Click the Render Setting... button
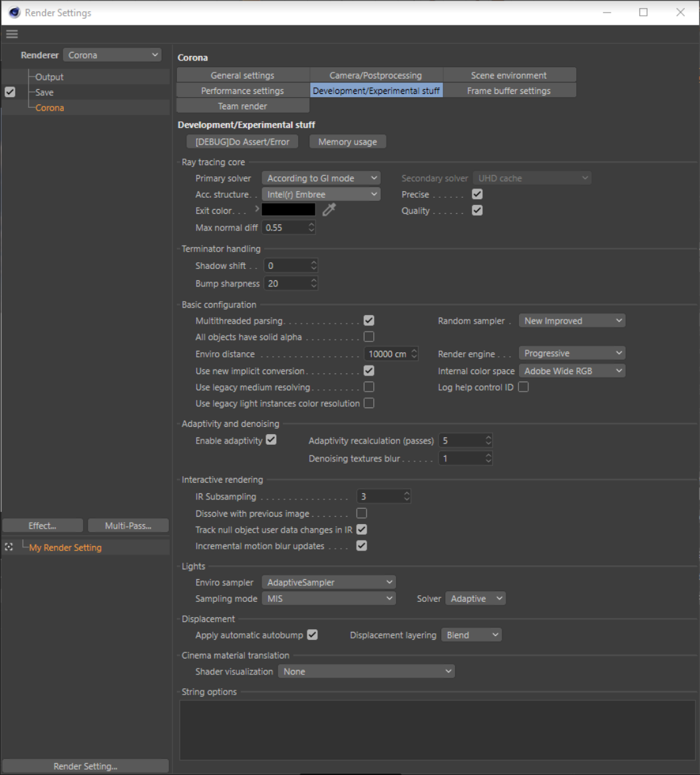Screen dimensions: 700x775 (85, 766)
